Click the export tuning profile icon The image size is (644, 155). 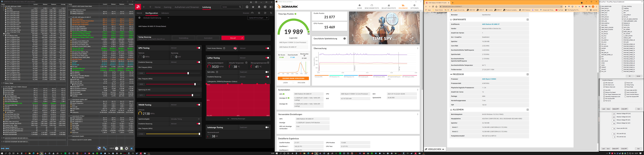[265, 13]
